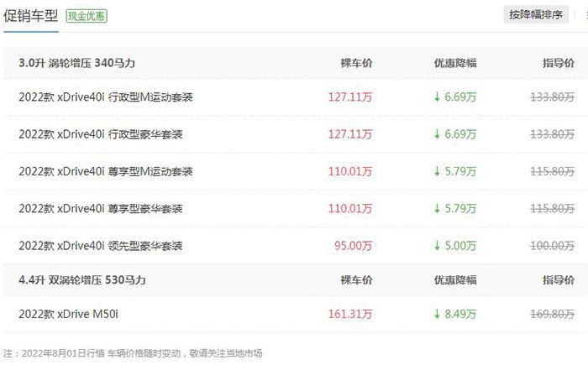Sort by 按降幅排序 button
Image resolution: width=588 pixels, height=365 pixels.
pyautogui.click(x=536, y=14)
